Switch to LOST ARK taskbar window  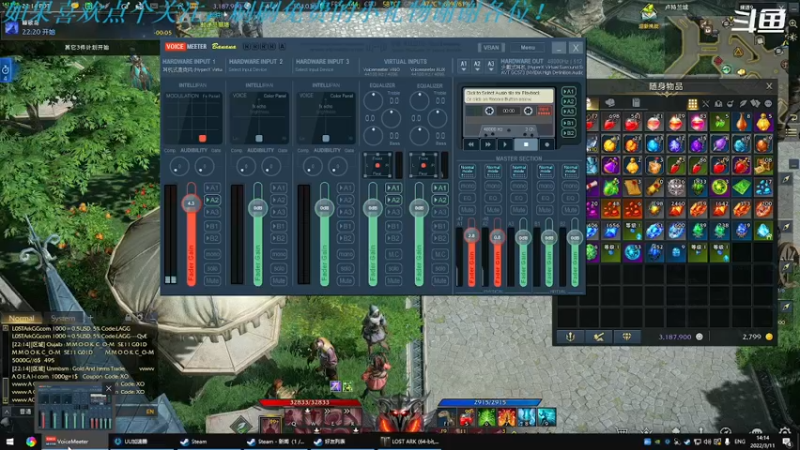pyautogui.click(x=411, y=442)
